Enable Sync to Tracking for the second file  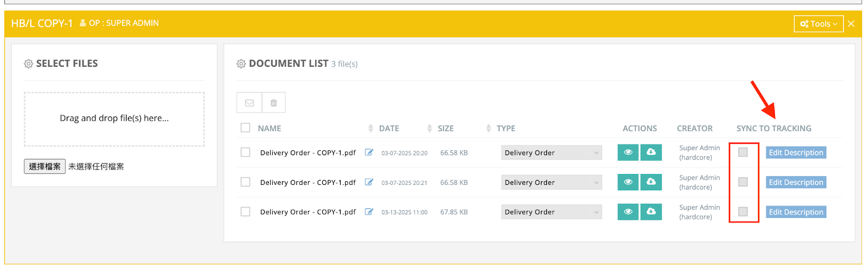coord(743,182)
